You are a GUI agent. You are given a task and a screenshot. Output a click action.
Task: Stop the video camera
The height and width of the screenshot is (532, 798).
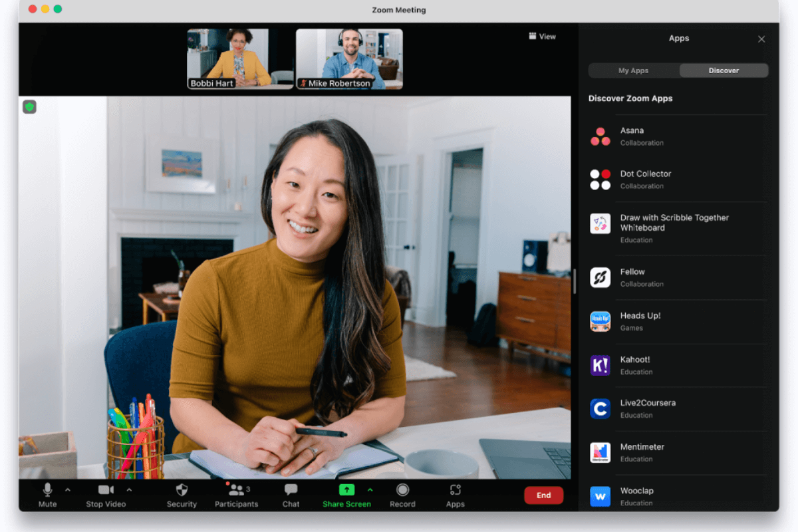(106, 490)
